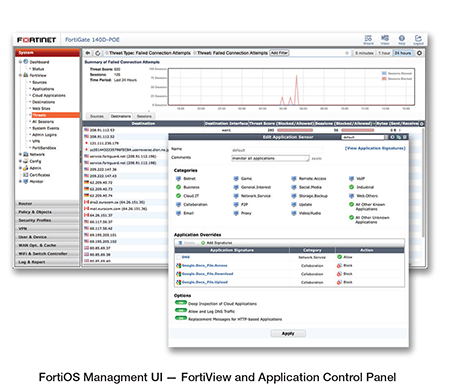The width and height of the screenshot is (450, 390).
Task: Click the Cloud.IT category allow icon
Action: pos(178,196)
